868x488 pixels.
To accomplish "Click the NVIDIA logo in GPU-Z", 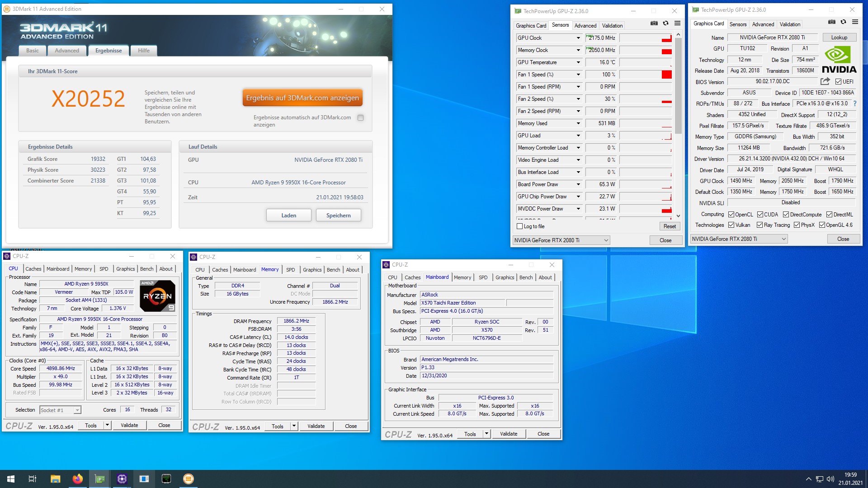I will click(839, 60).
